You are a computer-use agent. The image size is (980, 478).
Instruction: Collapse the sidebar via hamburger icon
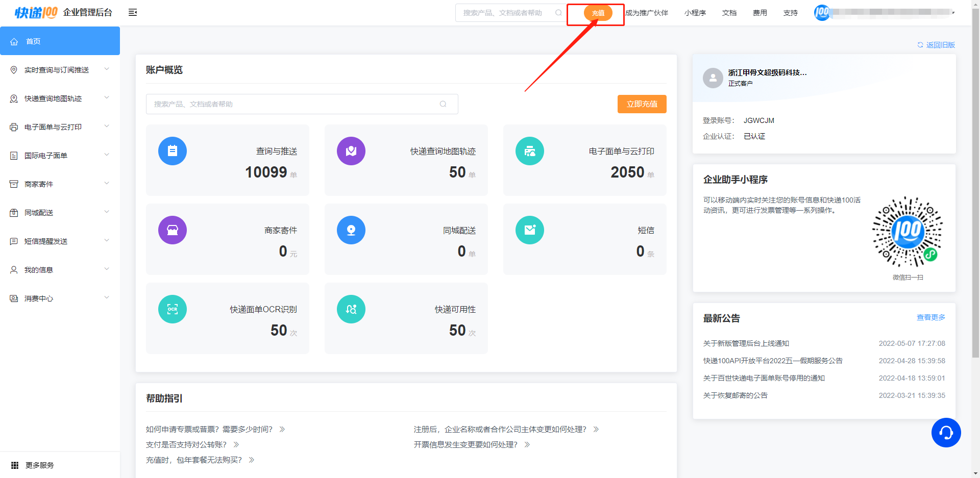point(133,12)
